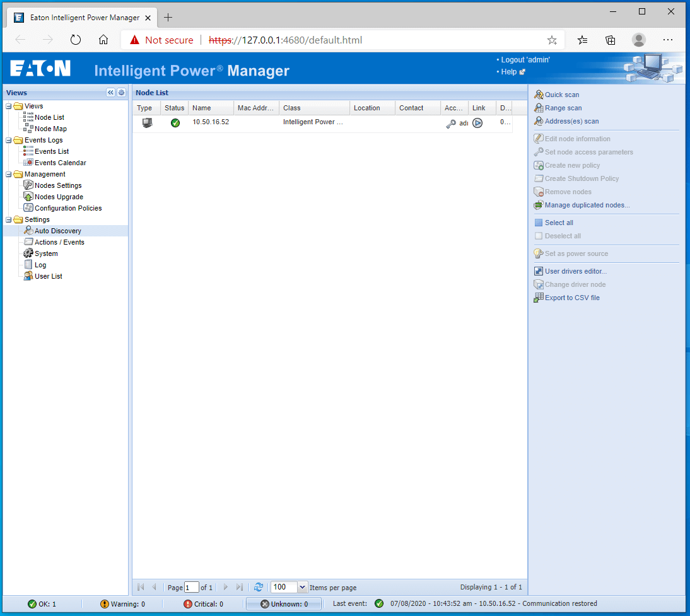Open the Events List view
The image size is (690, 616).
[x=52, y=151]
